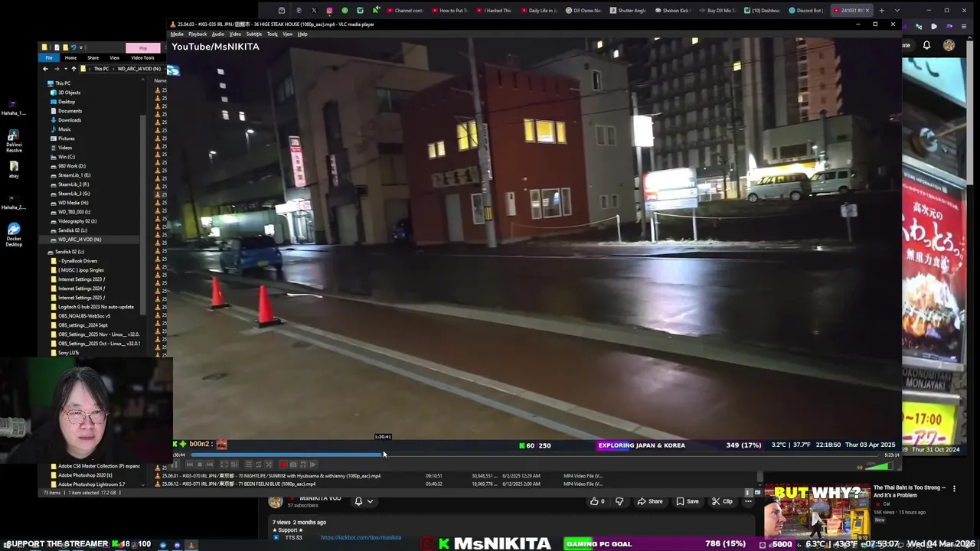Mute VLC via speaker icon
Image resolution: width=980 pixels, height=551 pixels.
click(x=860, y=467)
